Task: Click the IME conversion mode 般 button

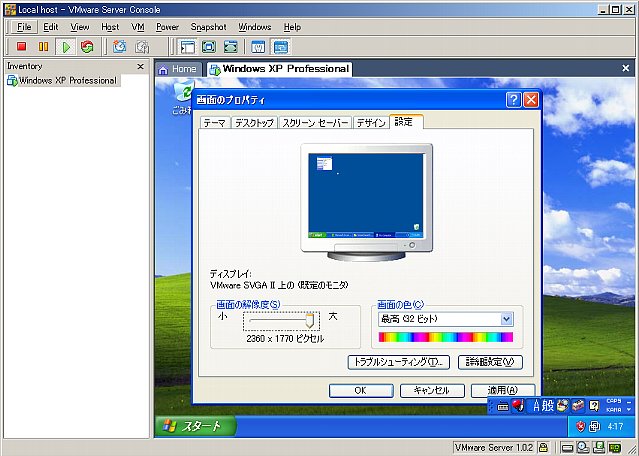Action: pos(548,406)
